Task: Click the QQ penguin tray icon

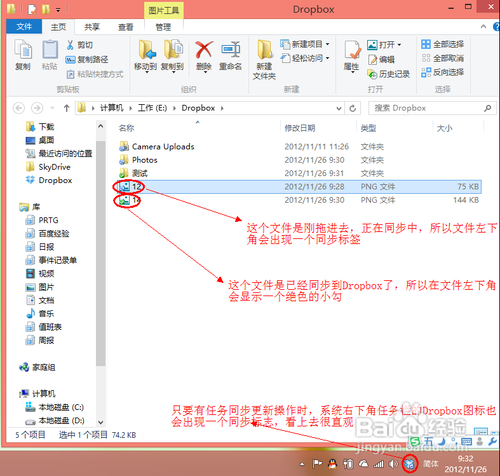Action: click(x=332, y=464)
